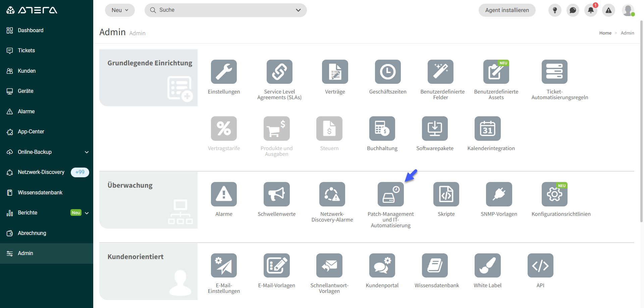Open the Alarme warning icon in Überwachung
This screenshot has width=644, height=308.
click(224, 194)
